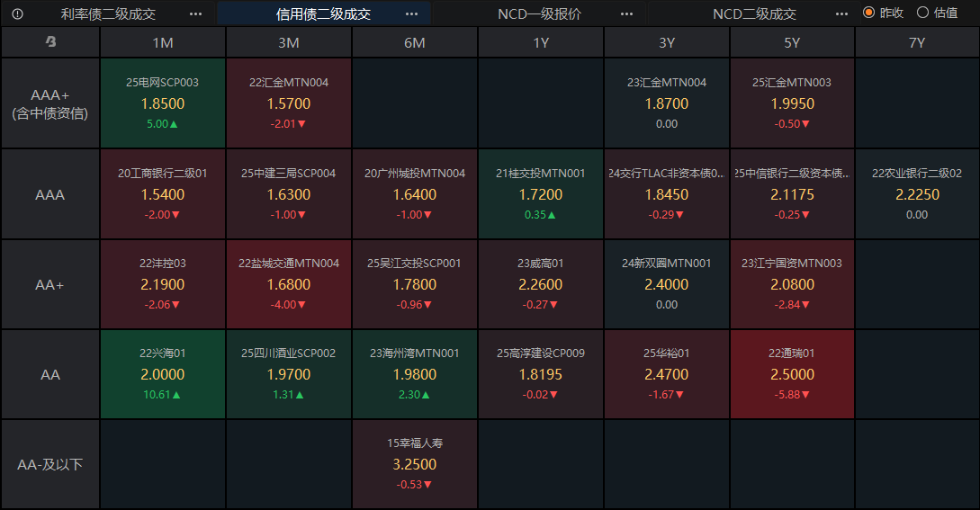980x510 pixels.
Task: Open more options for NCD一级报价 tab
Action: (627, 13)
